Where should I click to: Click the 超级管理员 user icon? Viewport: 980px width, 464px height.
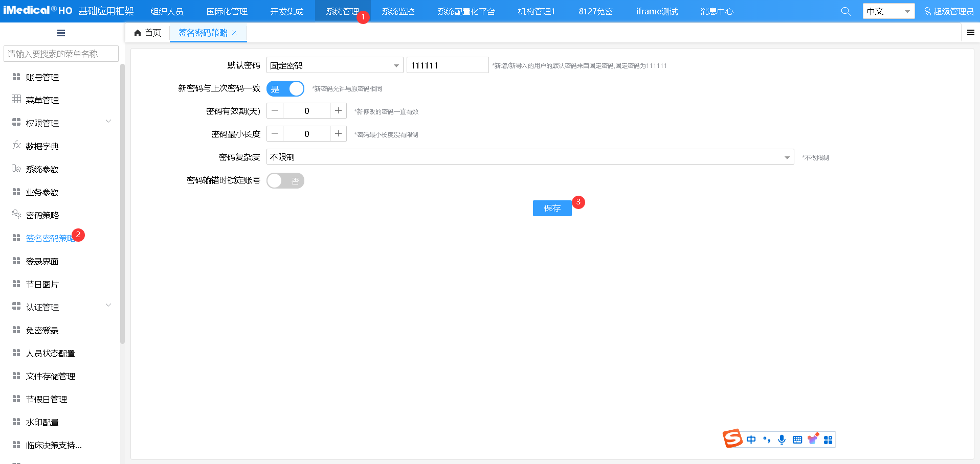(927, 11)
